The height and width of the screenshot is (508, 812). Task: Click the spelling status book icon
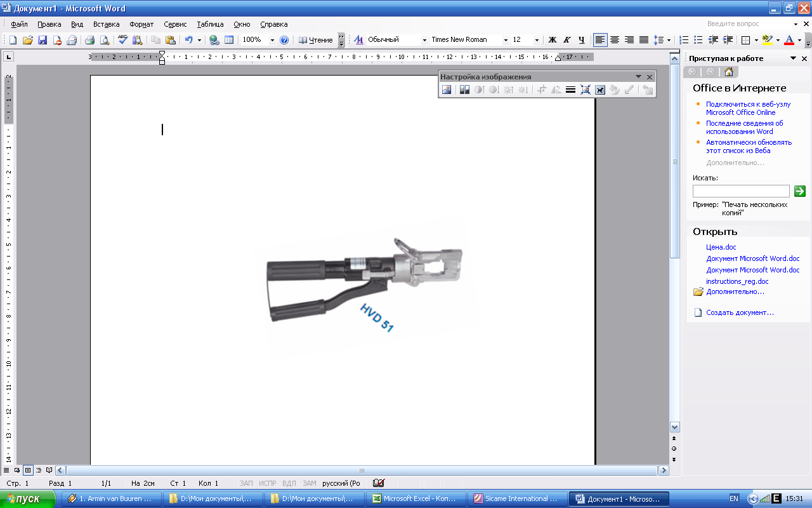tap(379, 483)
